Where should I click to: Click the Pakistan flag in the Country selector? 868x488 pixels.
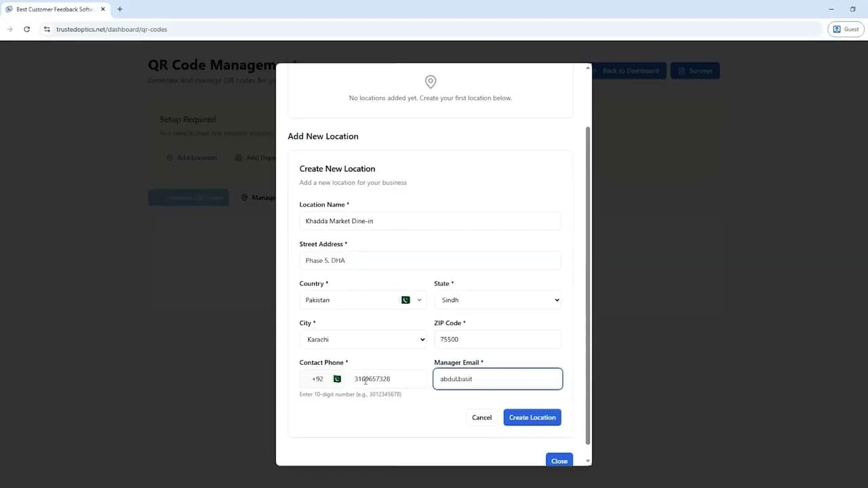[x=405, y=300]
